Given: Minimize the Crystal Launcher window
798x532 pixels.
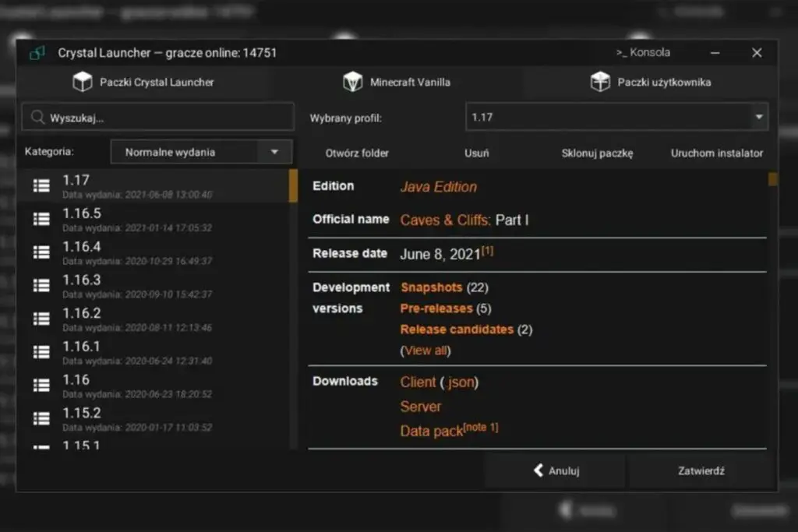Looking at the screenshot, I should [x=715, y=52].
